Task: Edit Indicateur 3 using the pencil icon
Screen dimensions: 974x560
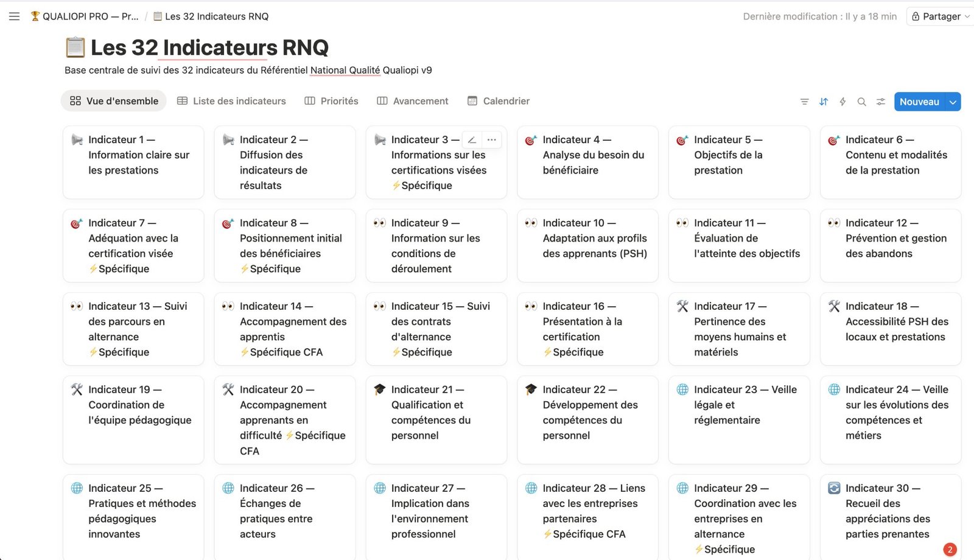Action: [471, 139]
